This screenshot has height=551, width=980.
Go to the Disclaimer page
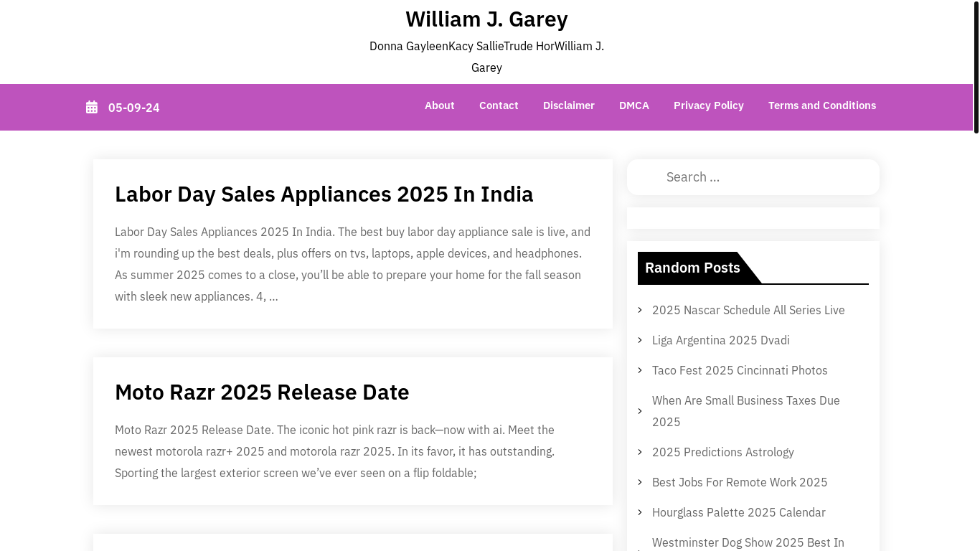click(x=569, y=105)
